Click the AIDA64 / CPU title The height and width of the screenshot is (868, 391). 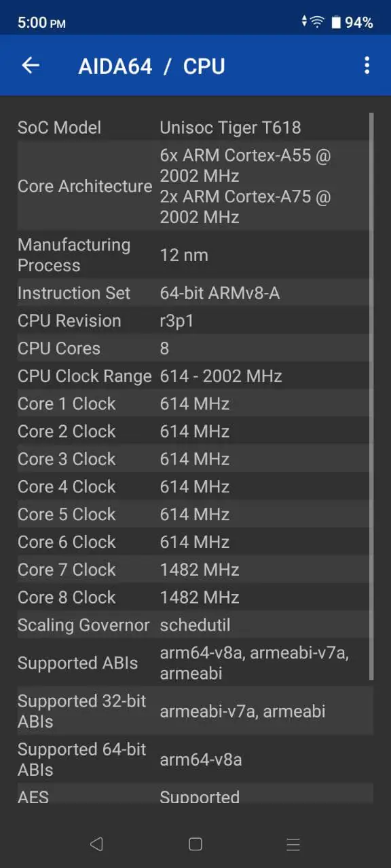[x=151, y=66]
